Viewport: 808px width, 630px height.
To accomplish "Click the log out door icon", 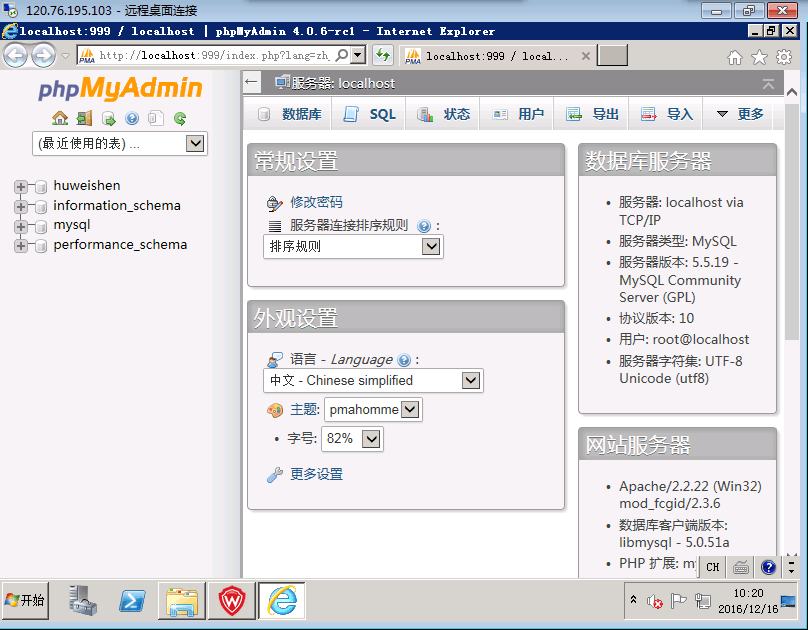I will (84, 118).
